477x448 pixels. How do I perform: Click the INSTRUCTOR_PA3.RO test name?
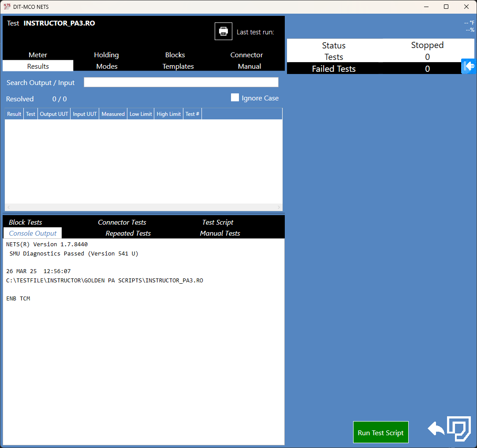click(60, 23)
